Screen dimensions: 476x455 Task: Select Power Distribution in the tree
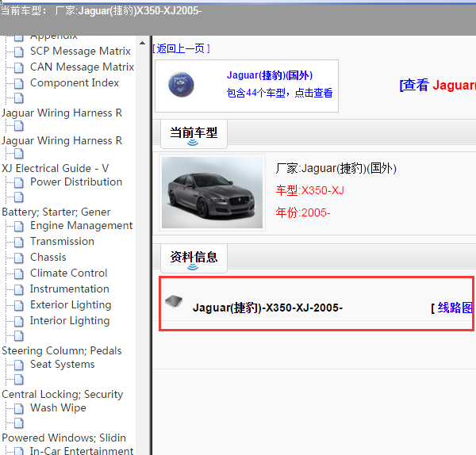pos(76,182)
